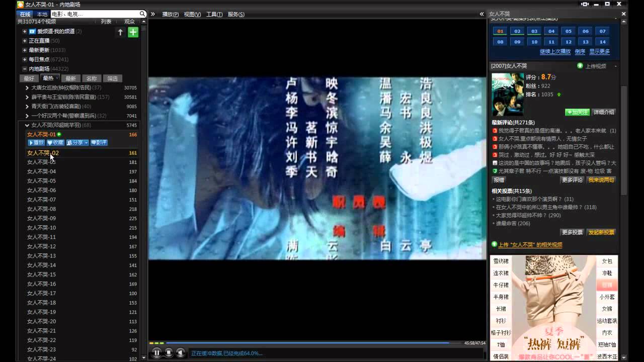
Task: Click the video seek progress bar
Action: 306,343
